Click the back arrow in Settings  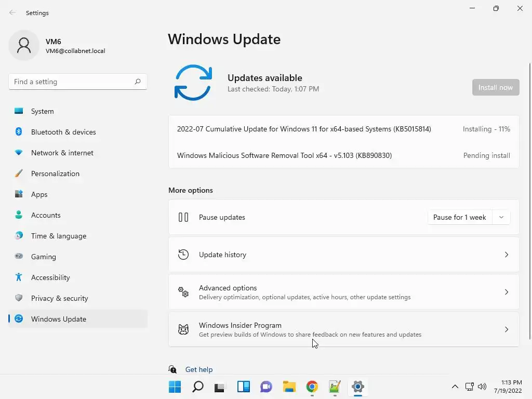click(12, 12)
